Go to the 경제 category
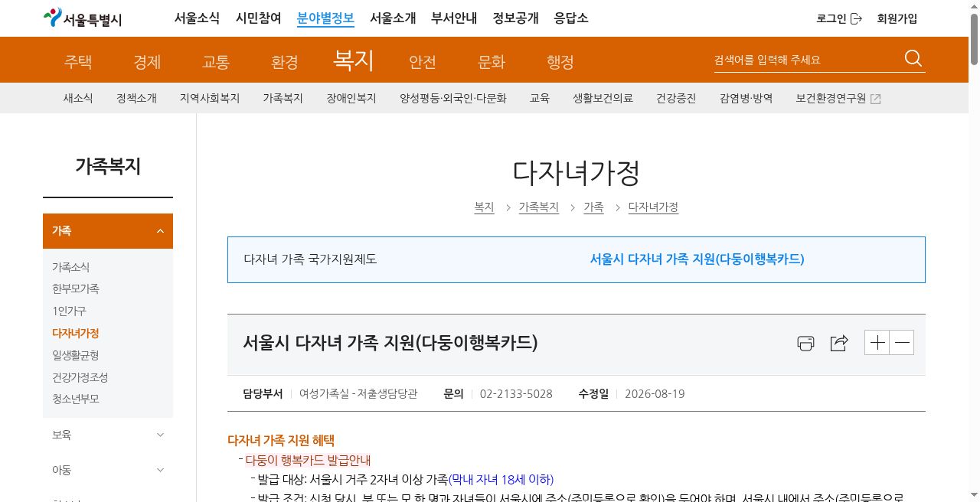The width and height of the screenshot is (980, 502). tap(147, 62)
